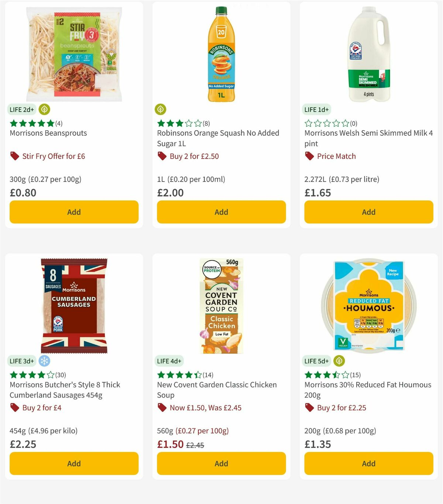Click the leaf icon beside Houmous LIFE 5d+ badge

[x=339, y=361]
